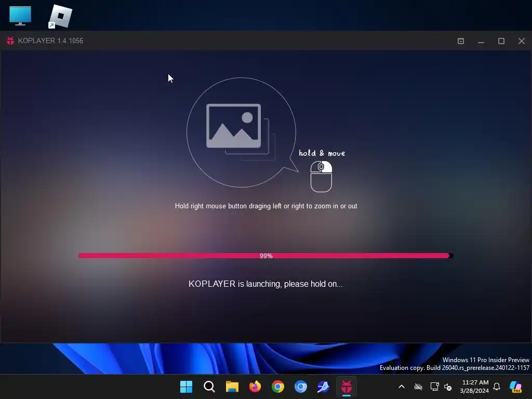Open the notifications bell

(497, 387)
